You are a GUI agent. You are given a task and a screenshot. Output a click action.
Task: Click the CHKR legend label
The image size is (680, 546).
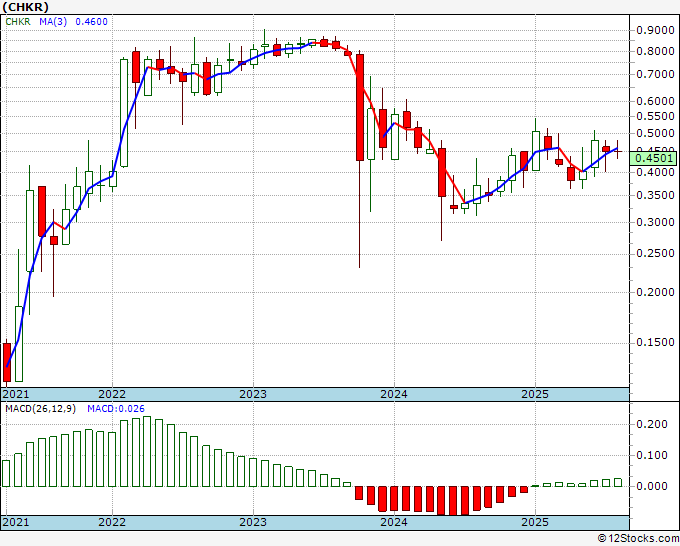(x=18, y=22)
